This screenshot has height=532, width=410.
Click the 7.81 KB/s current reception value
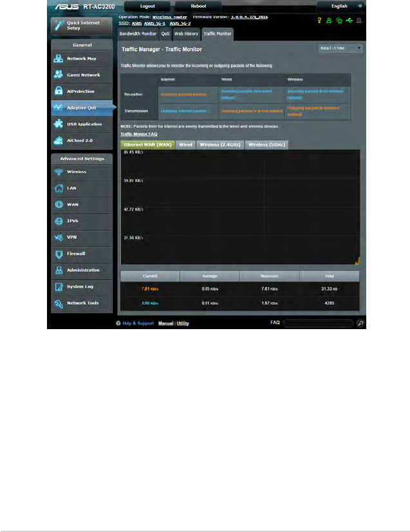tap(150, 289)
